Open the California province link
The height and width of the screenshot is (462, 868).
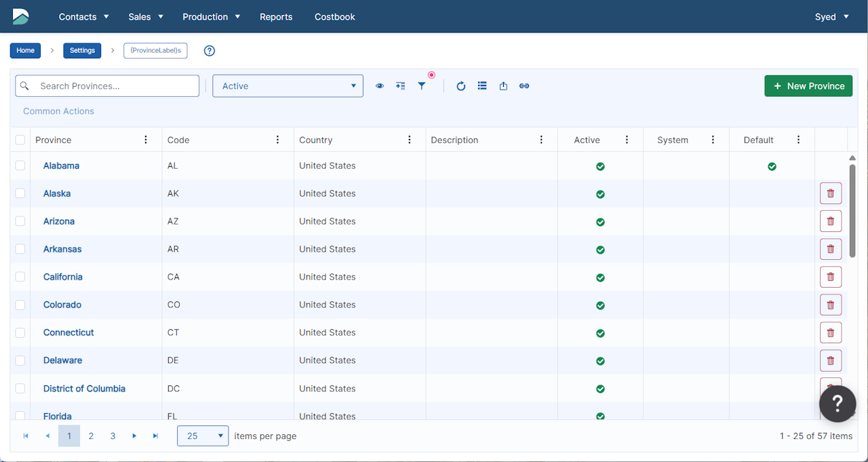[63, 277]
